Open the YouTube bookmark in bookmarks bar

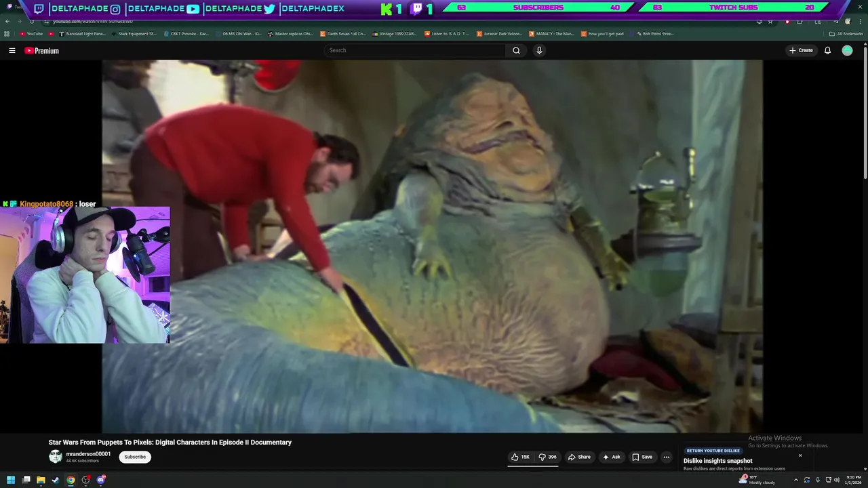(31, 34)
